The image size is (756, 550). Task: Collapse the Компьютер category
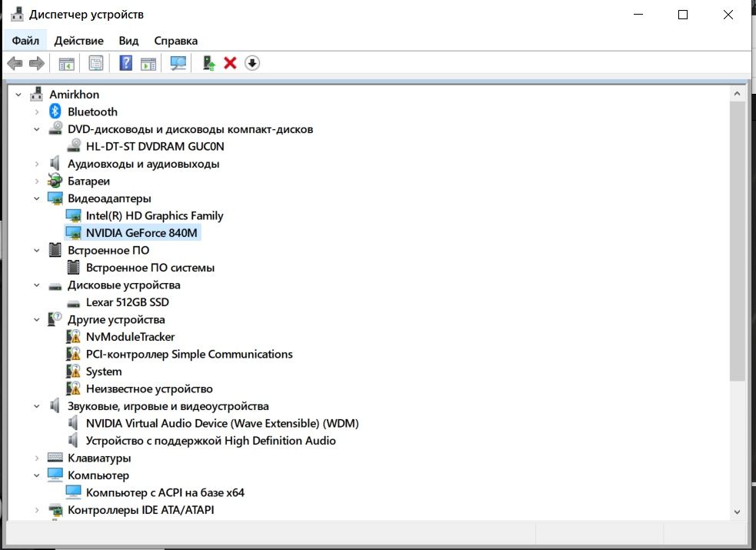37,475
